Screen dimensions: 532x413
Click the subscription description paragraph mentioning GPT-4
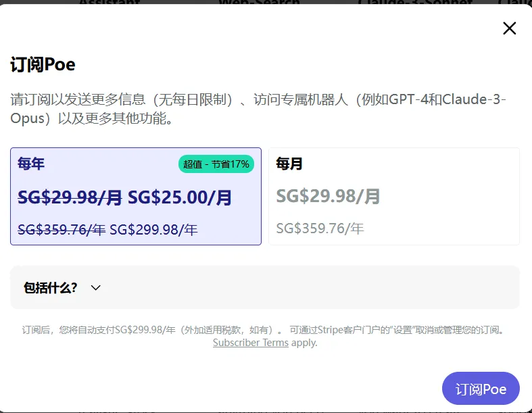pyautogui.click(x=258, y=109)
